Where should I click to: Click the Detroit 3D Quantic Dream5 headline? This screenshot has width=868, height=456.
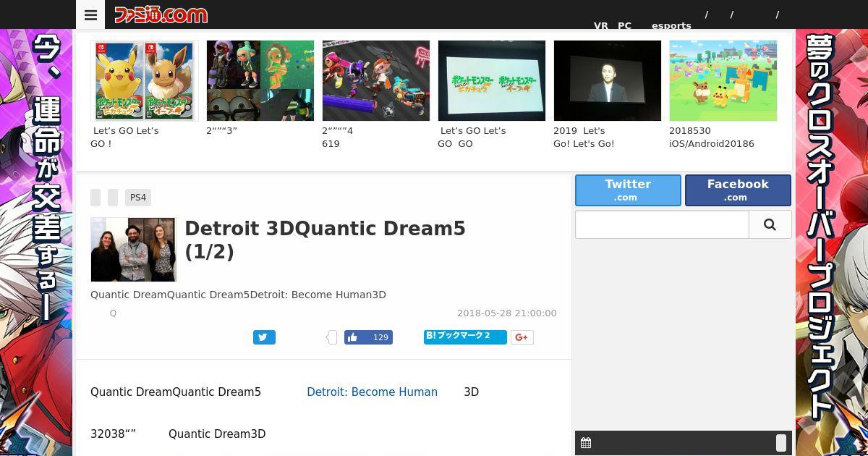(x=325, y=240)
